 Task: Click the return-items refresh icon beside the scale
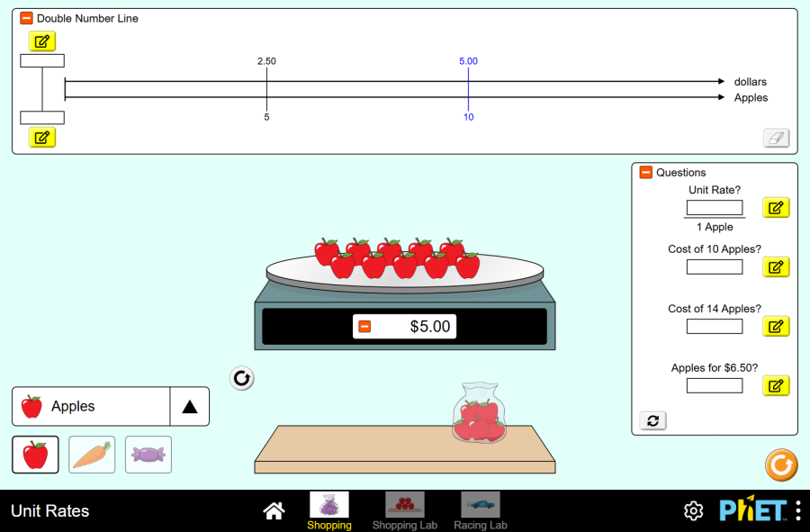[241, 378]
